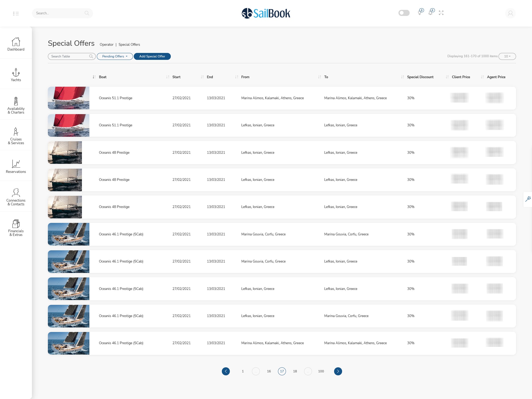
Task: Click the Operator breadcrumb link
Action: point(106,44)
